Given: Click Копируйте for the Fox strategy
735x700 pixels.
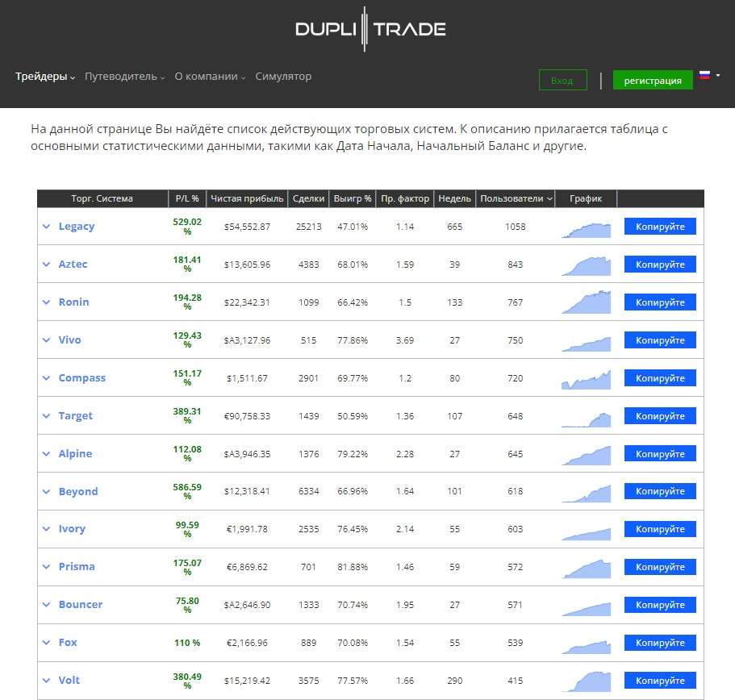Looking at the screenshot, I should 660,643.
